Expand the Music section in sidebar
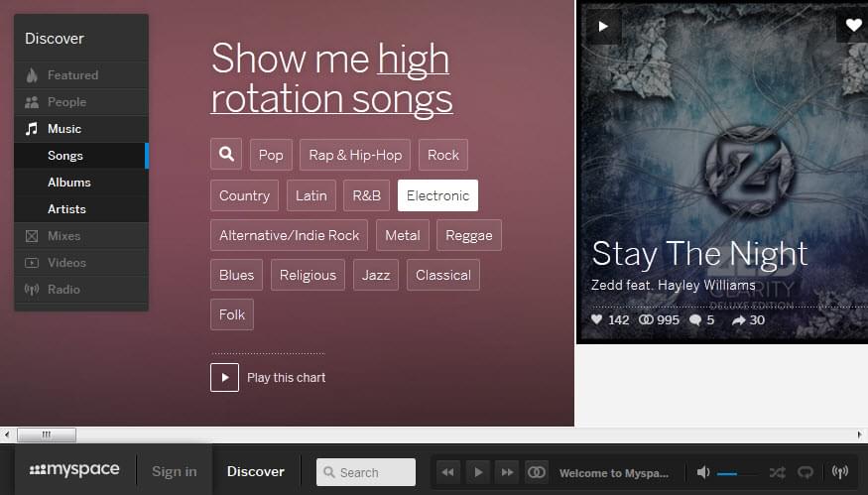 coord(64,129)
